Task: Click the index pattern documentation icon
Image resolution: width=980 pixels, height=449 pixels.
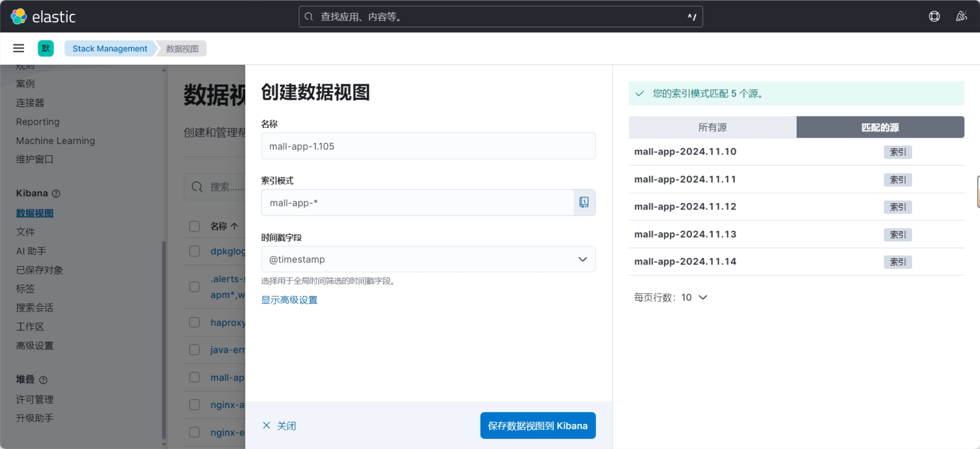Action: 584,202
